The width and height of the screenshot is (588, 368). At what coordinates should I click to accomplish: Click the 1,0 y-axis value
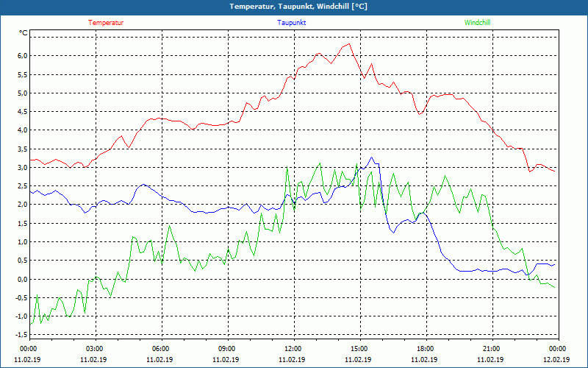pyautogui.click(x=23, y=242)
